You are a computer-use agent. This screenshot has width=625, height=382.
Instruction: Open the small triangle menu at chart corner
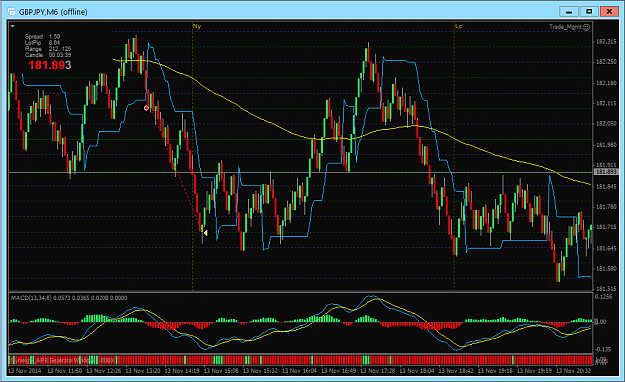13,26
